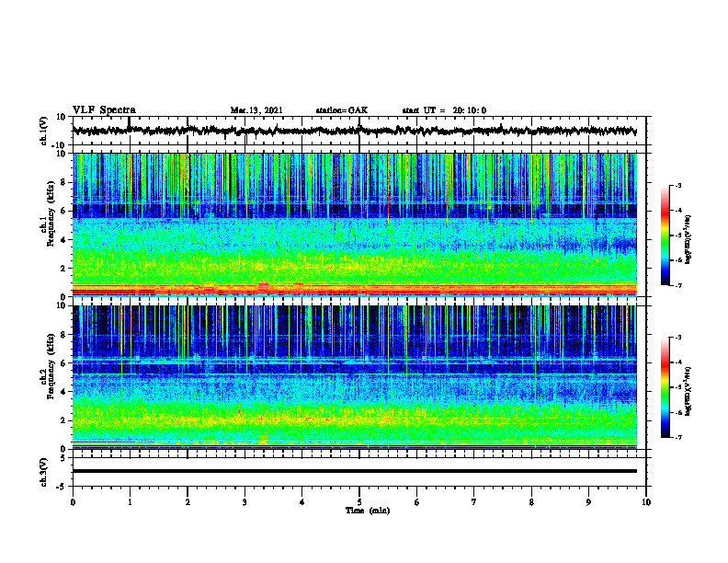
Task: Click the ch.2 spectrogram color scale bar
Action: pos(665,387)
